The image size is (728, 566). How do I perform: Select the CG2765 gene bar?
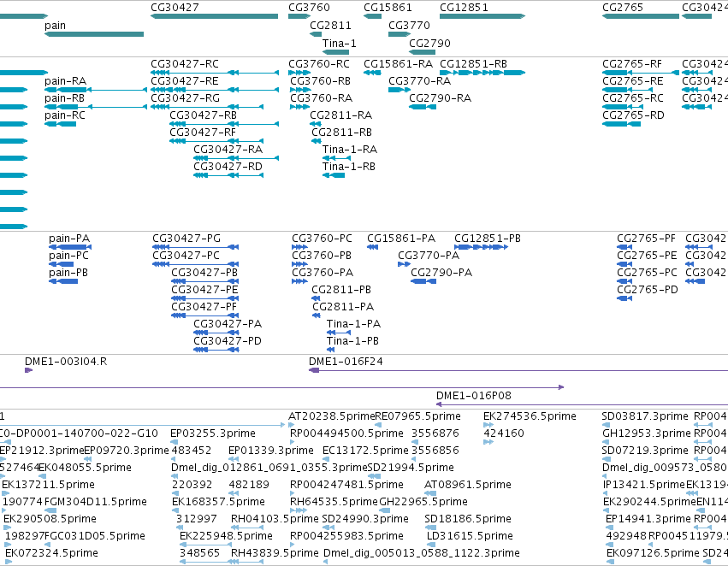[x=641, y=16]
